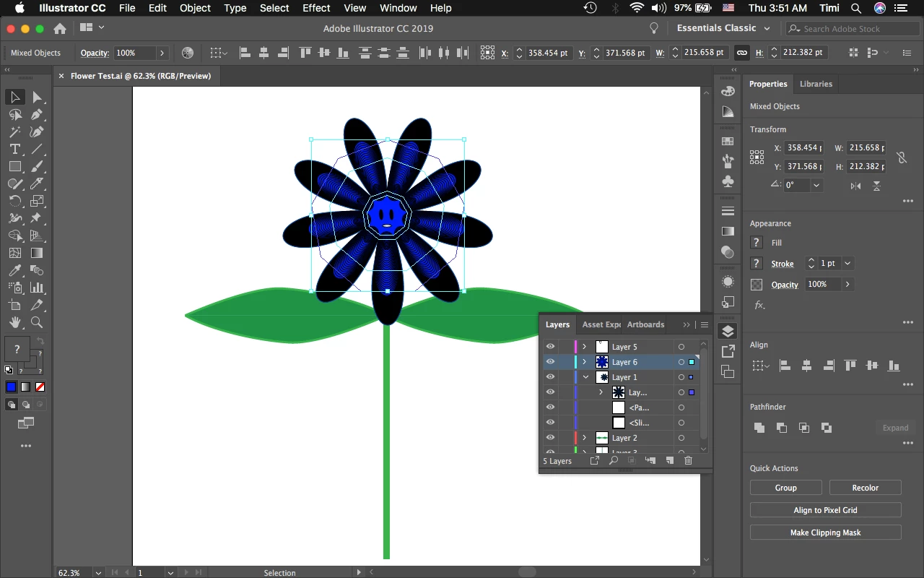
Task: Open the Essentials Classic workspace dropdown
Action: [724, 28]
